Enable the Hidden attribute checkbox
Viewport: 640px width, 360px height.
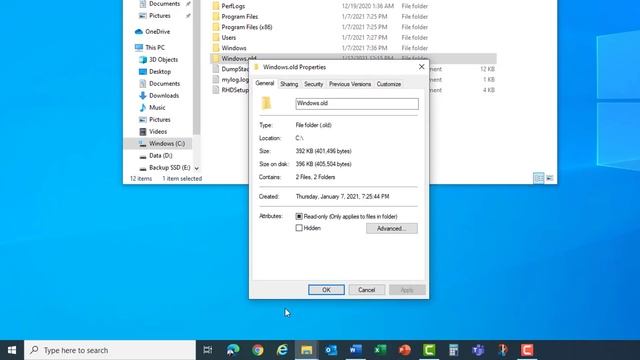coord(299,228)
